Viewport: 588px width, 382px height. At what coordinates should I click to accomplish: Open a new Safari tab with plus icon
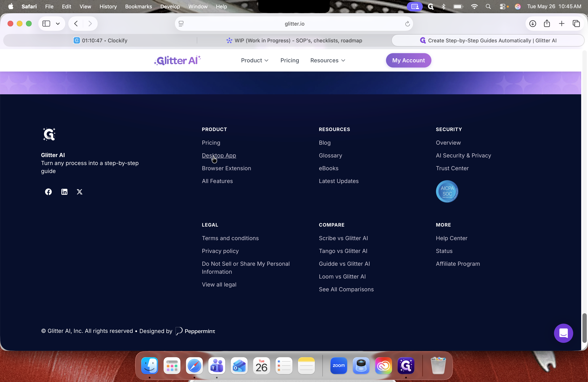click(x=562, y=24)
